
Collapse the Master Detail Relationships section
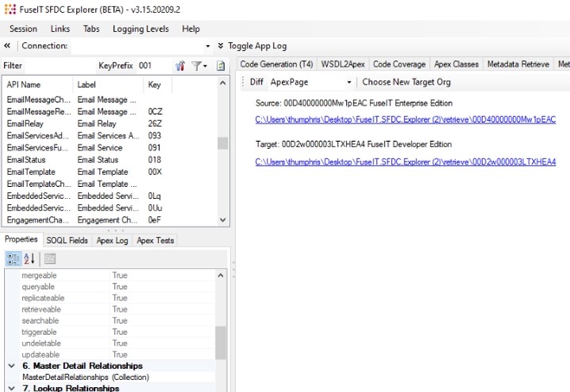tap(12, 366)
